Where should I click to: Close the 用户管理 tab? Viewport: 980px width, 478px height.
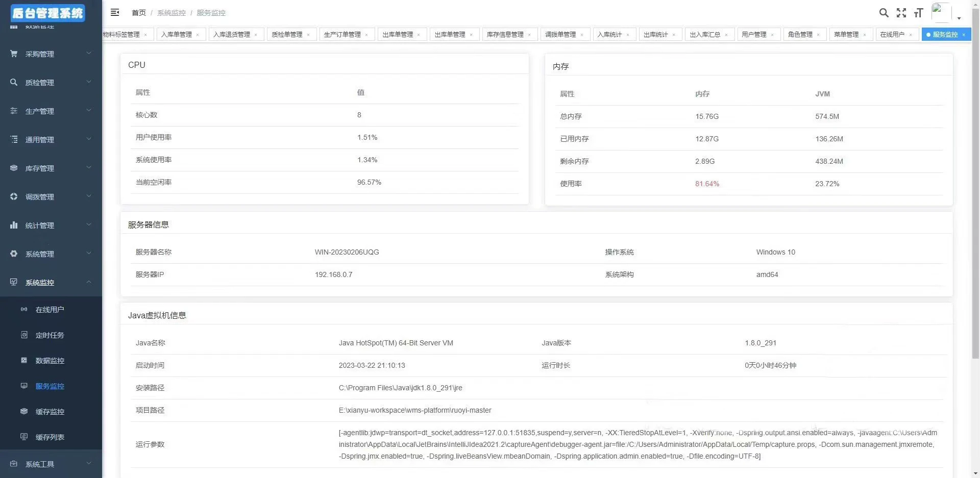tap(772, 34)
